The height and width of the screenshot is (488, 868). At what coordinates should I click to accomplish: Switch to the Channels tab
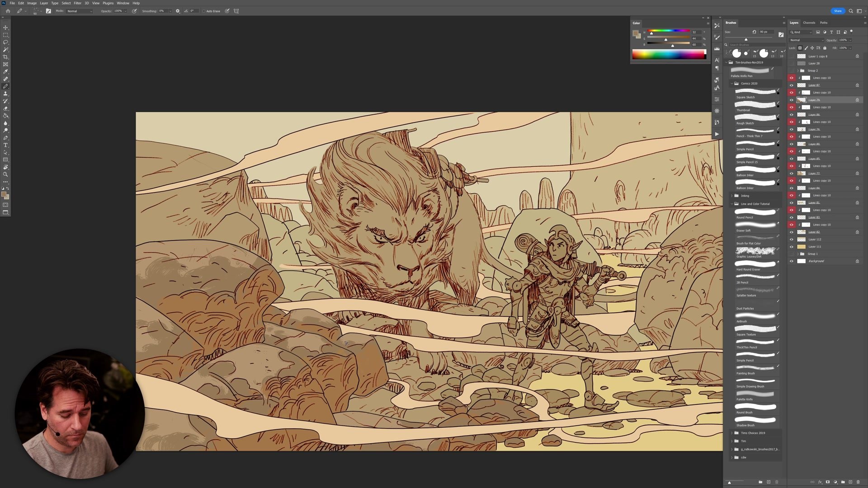coord(809,23)
